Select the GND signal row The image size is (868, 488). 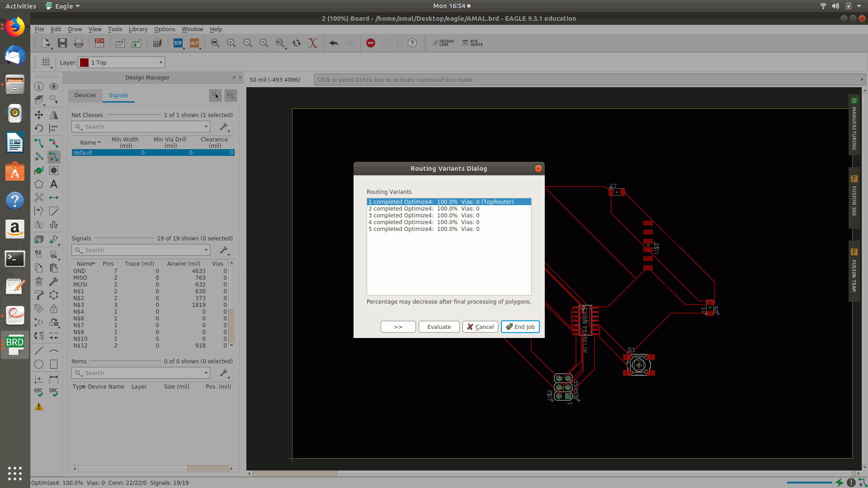pos(80,271)
